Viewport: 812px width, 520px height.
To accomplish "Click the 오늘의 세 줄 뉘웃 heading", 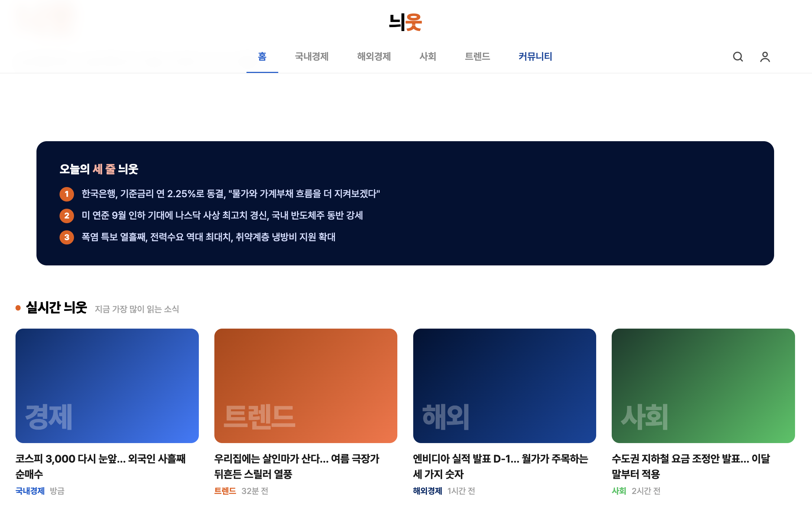I will [99, 169].
